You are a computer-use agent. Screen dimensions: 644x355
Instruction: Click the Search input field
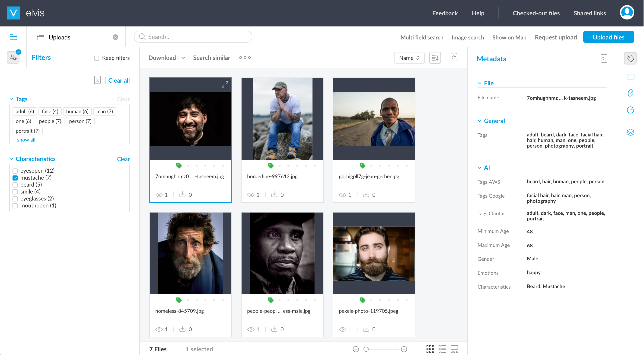[x=194, y=37]
